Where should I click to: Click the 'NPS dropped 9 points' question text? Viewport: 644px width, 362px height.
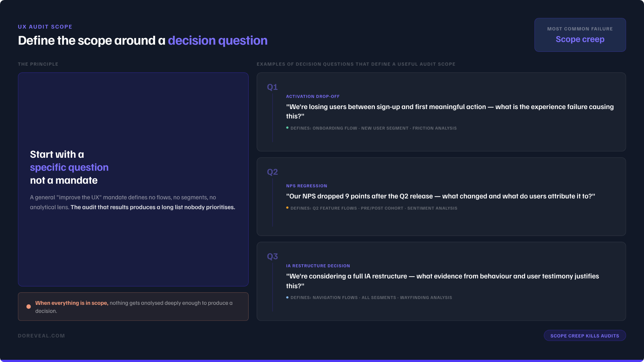point(441,196)
